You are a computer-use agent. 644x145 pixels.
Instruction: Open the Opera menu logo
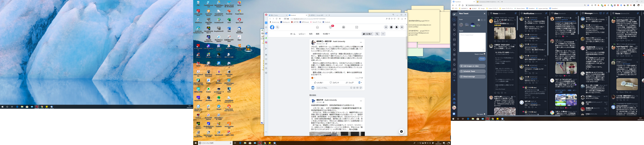pyautogui.click(x=266, y=15)
